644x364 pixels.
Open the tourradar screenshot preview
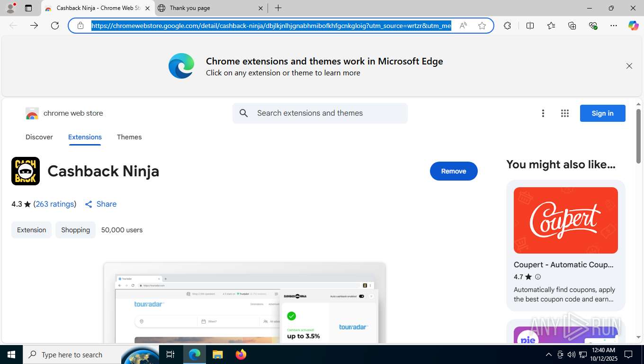coord(245,303)
